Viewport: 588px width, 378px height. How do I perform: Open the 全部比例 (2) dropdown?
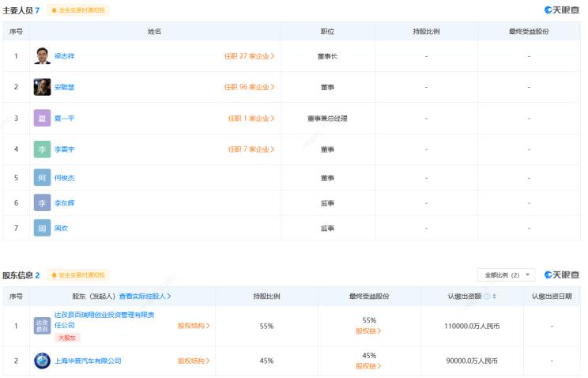coord(506,275)
